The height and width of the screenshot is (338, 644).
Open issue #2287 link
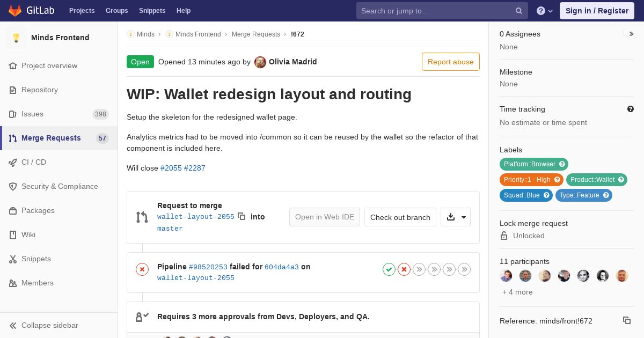click(x=195, y=168)
